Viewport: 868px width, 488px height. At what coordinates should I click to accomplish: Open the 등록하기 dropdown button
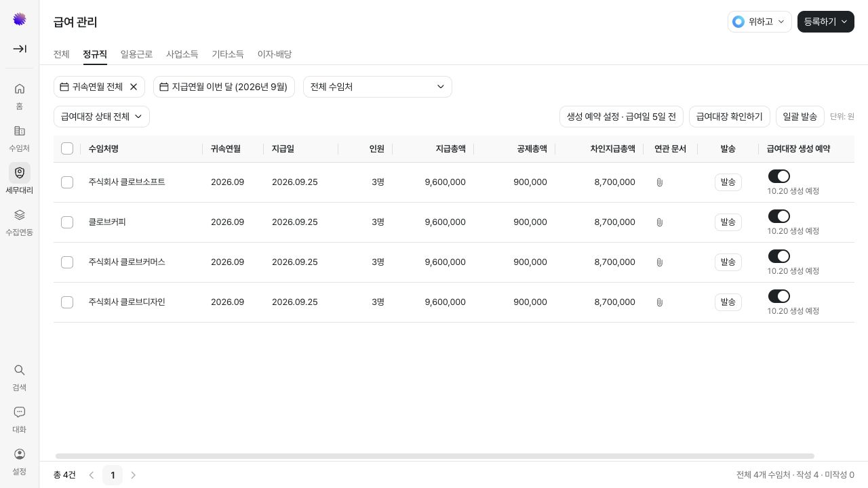(x=826, y=22)
